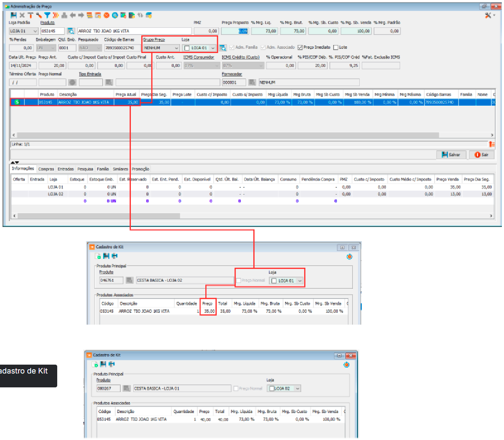Enable the Lote checkbox
The height and width of the screenshot is (440, 504).
coord(336,47)
